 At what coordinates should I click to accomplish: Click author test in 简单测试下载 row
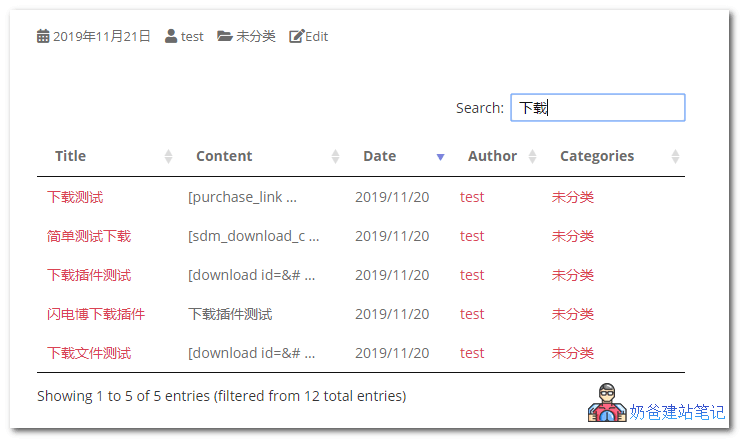472,236
